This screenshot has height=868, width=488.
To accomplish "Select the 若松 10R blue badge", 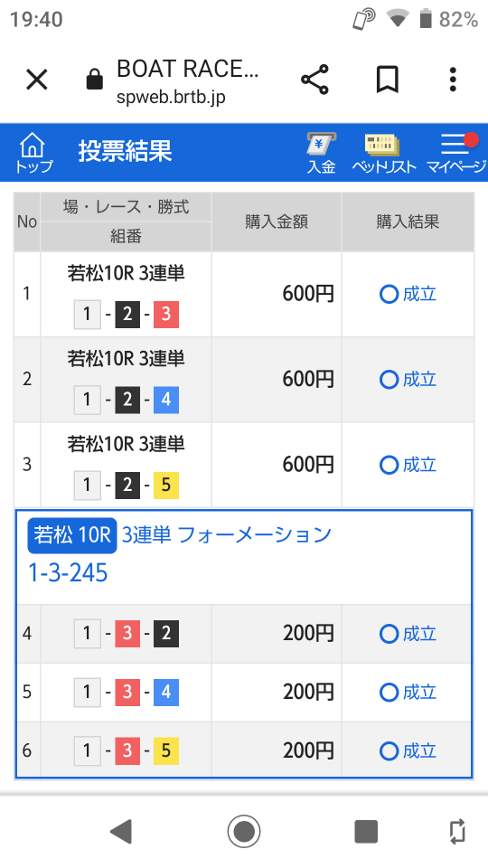I will click(x=72, y=535).
